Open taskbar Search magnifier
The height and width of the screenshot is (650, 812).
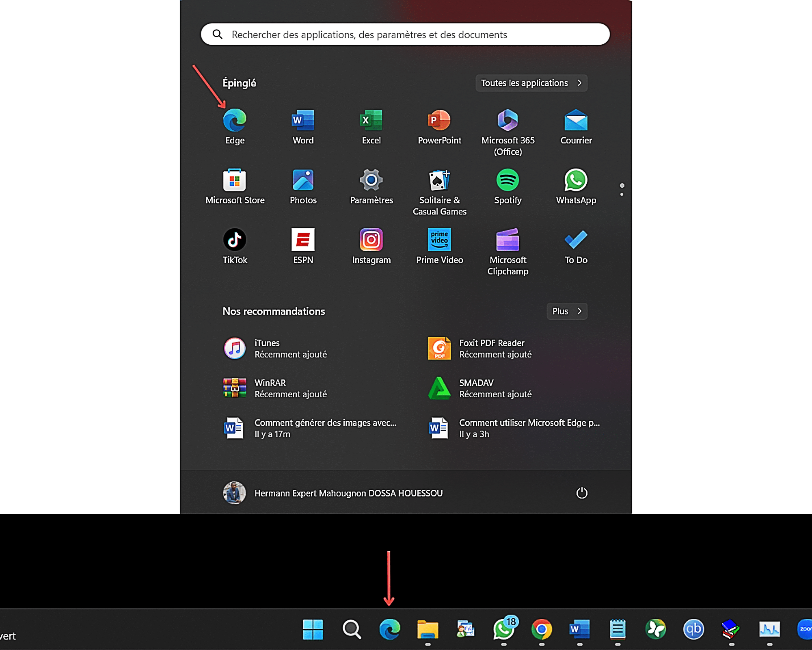(352, 629)
